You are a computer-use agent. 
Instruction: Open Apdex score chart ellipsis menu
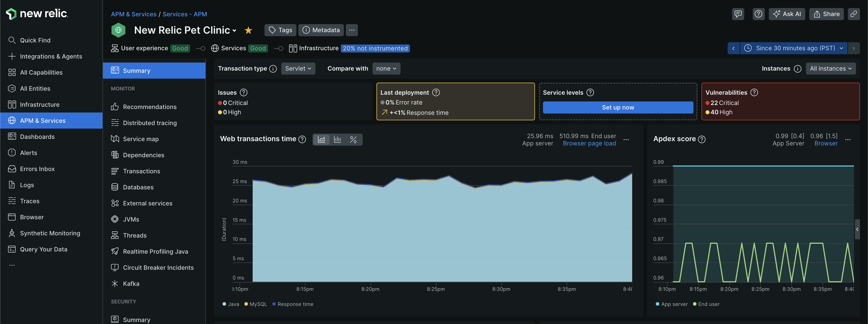coord(848,139)
